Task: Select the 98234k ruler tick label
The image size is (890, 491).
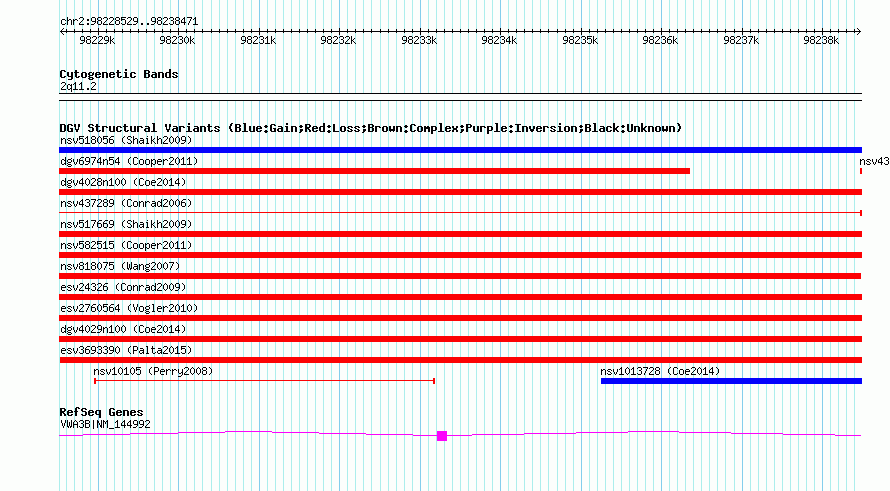Action: click(499, 40)
